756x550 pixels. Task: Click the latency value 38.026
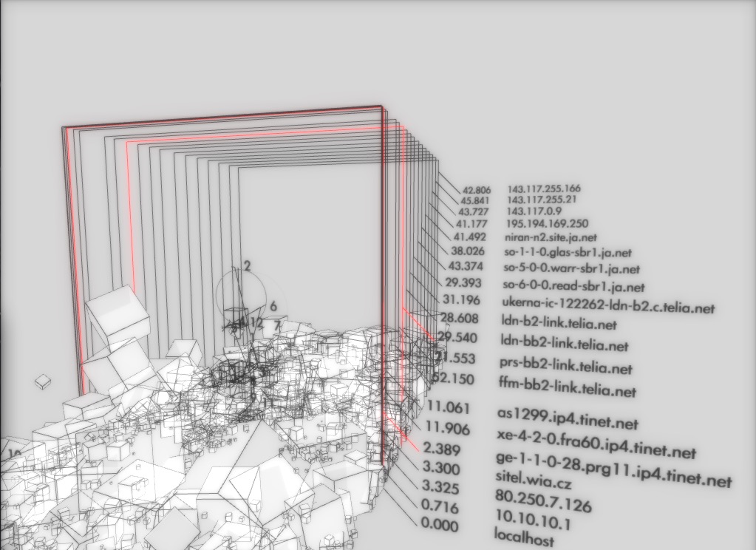(468, 251)
